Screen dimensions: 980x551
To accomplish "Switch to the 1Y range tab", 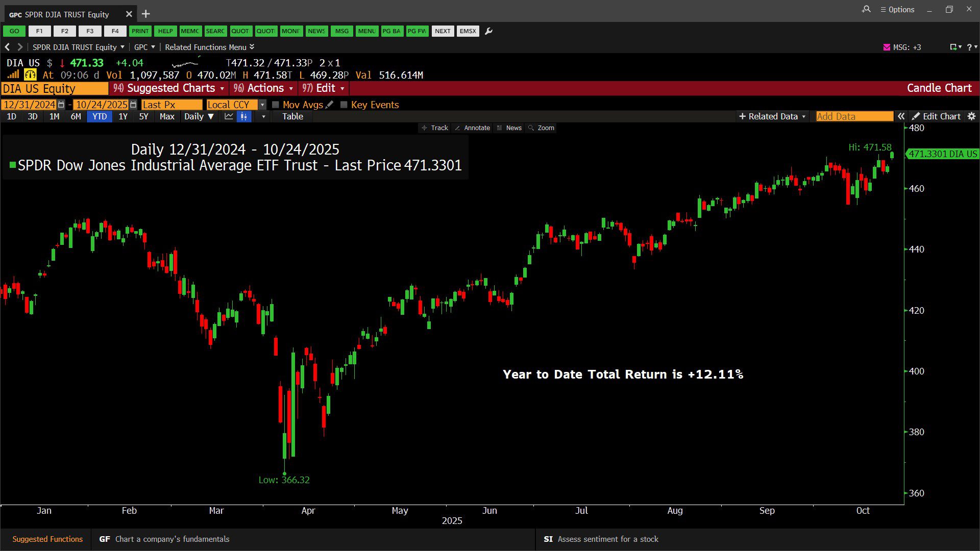I will (123, 116).
